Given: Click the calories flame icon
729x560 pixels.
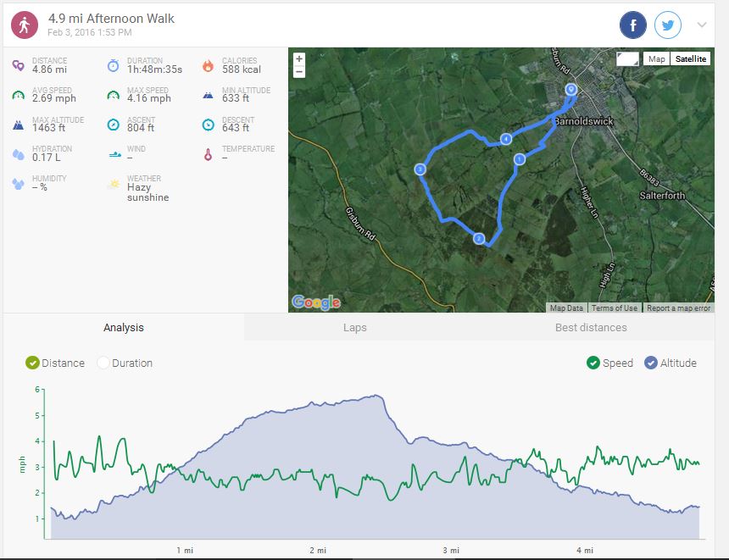Looking at the screenshot, I should tap(208, 65).
